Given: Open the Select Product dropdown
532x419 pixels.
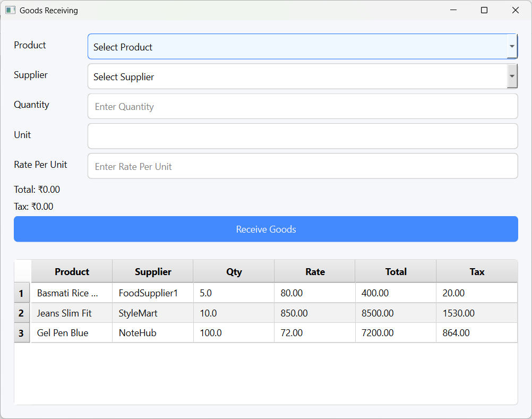Looking at the screenshot, I should point(297,47).
